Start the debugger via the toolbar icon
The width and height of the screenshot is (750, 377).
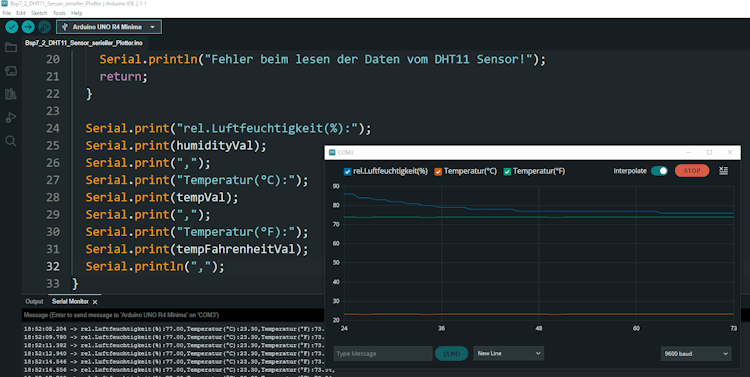pyautogui.click(x=44, y=27)
